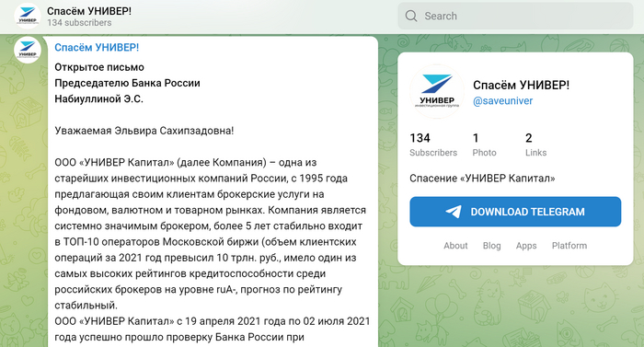Open the Blog footer link
The width and height of the screenshot is (644, 347).
coord(491,246)
